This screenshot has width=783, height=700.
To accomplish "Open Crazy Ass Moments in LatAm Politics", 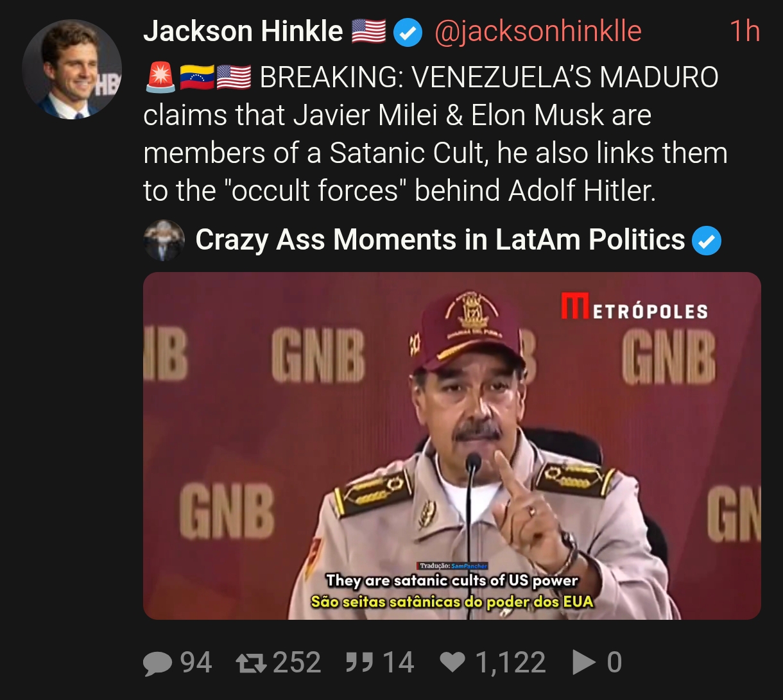I will tap(440, 240).
